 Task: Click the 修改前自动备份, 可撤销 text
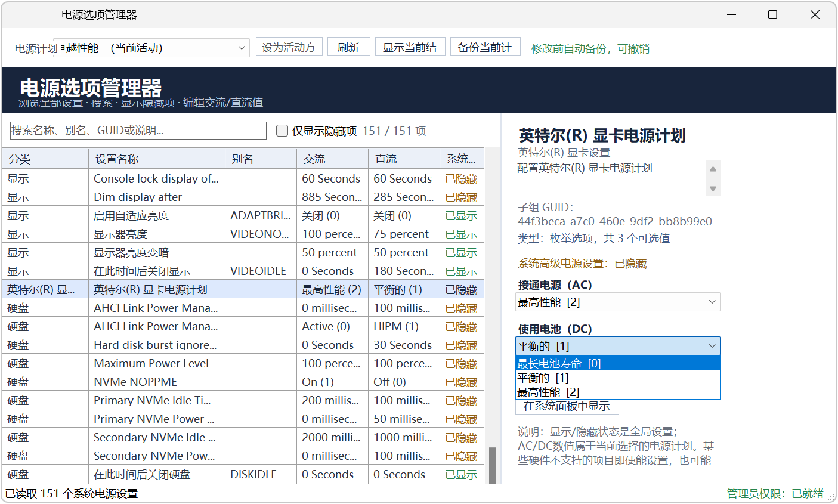[590, 48]
